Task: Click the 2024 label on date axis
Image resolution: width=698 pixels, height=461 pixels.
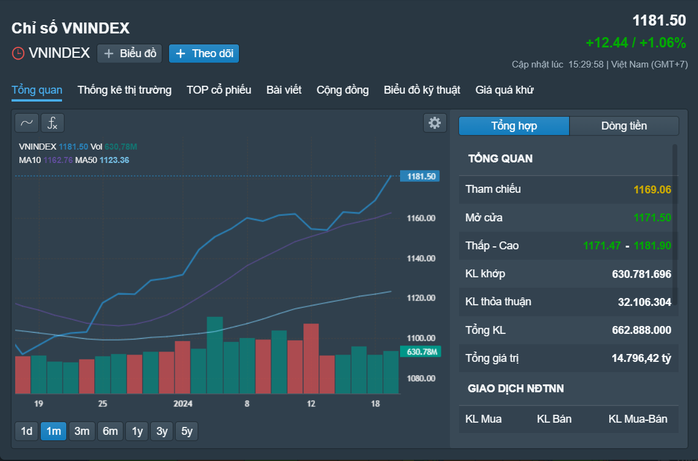Action: [183, 404]
